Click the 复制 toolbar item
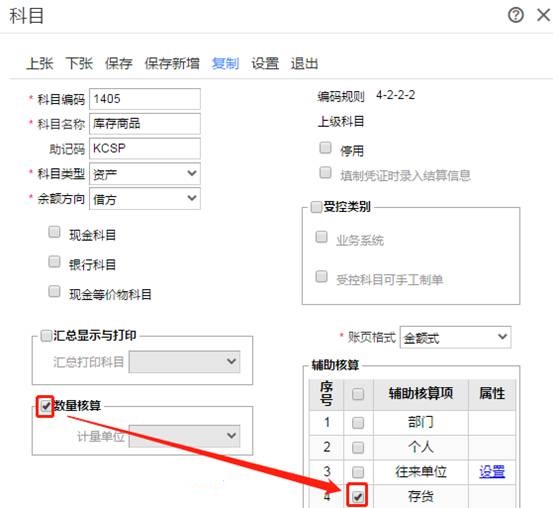The width and height of the screenshot is (553, 508). (x=225, y=64)
